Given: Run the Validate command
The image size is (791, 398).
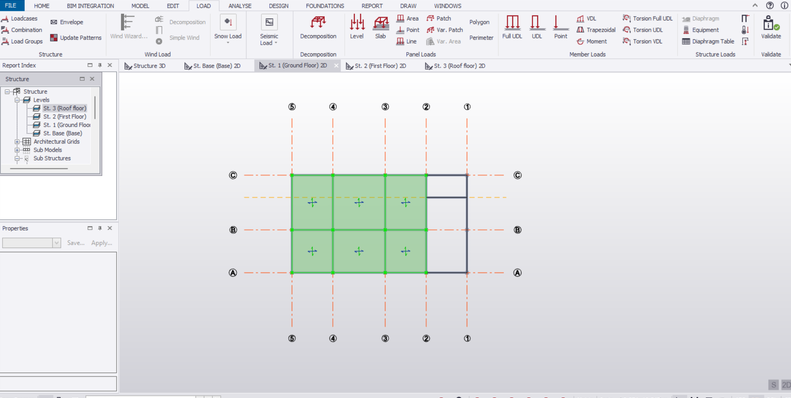Looking at the screenshot, I should [771, 28].
